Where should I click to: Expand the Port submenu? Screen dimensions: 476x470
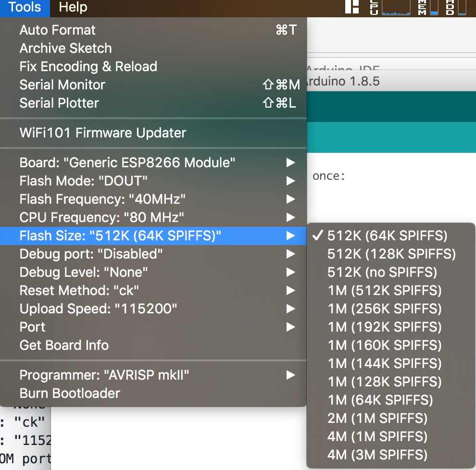[153, 327]
